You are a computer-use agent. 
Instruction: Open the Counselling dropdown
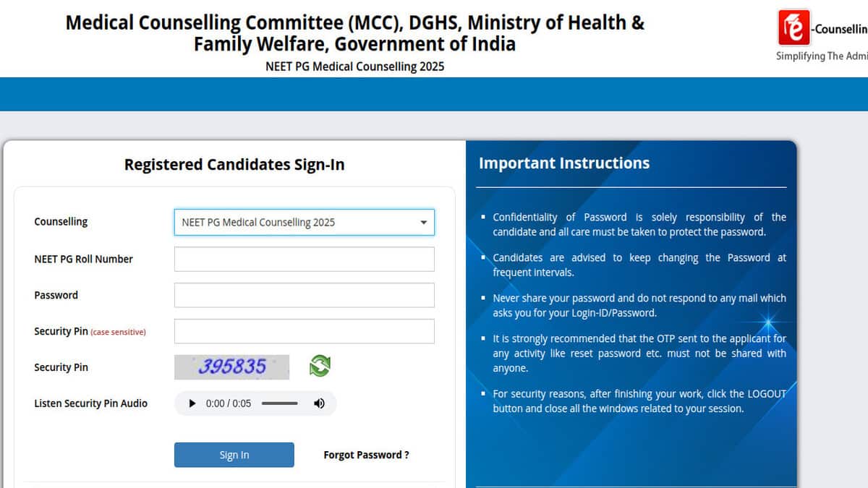[x=304, y=223]
